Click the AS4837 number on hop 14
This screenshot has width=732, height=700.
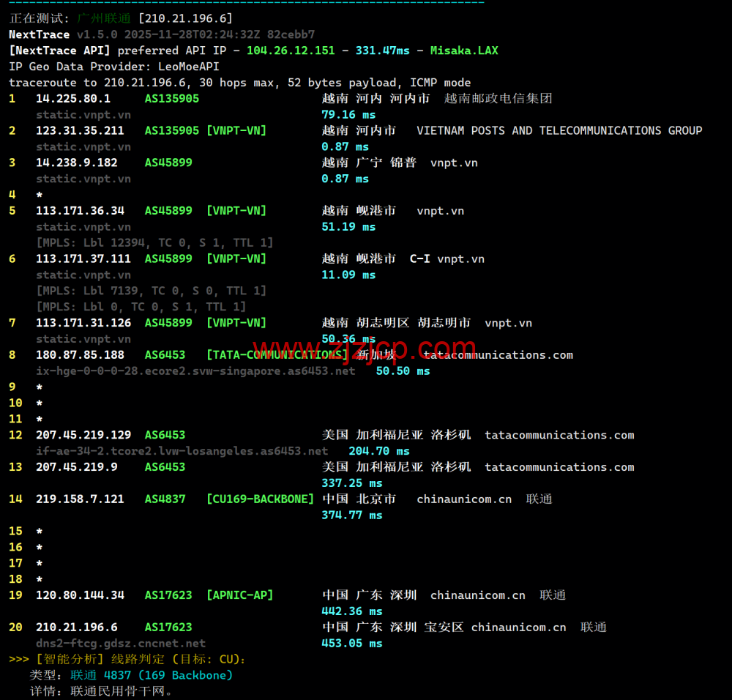165,499
